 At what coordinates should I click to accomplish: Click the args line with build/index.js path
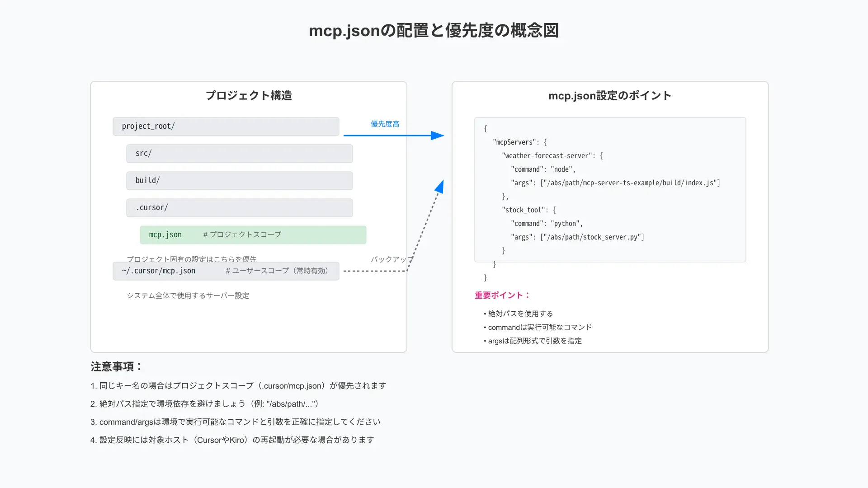click(x=616, y=183)
